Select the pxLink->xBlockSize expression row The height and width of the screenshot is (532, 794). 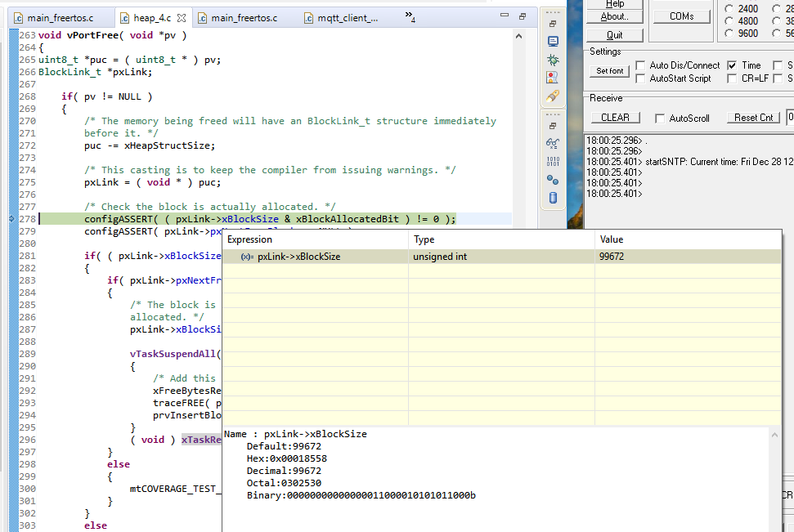click(298, 257)
